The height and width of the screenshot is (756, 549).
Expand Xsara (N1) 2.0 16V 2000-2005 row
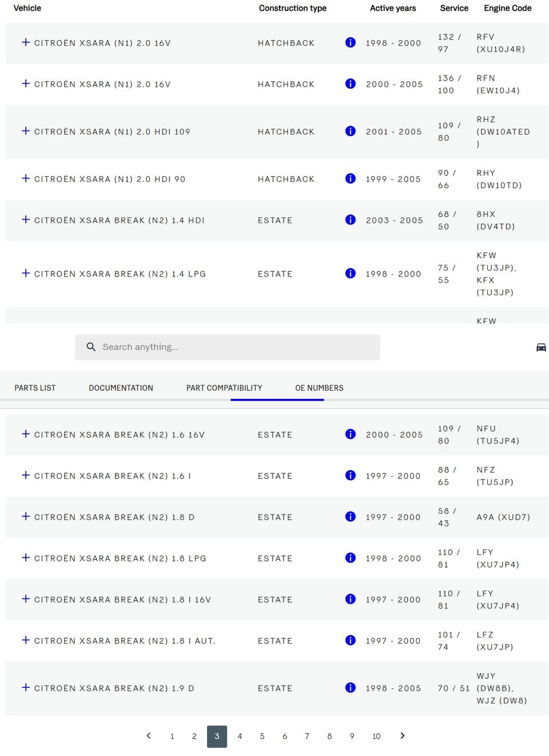tap(26, 84)
